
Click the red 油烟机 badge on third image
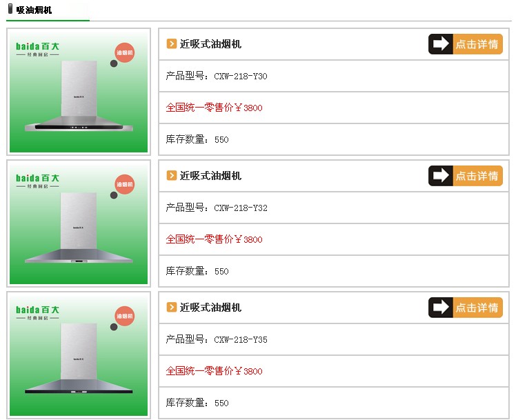tap(125, 316)
